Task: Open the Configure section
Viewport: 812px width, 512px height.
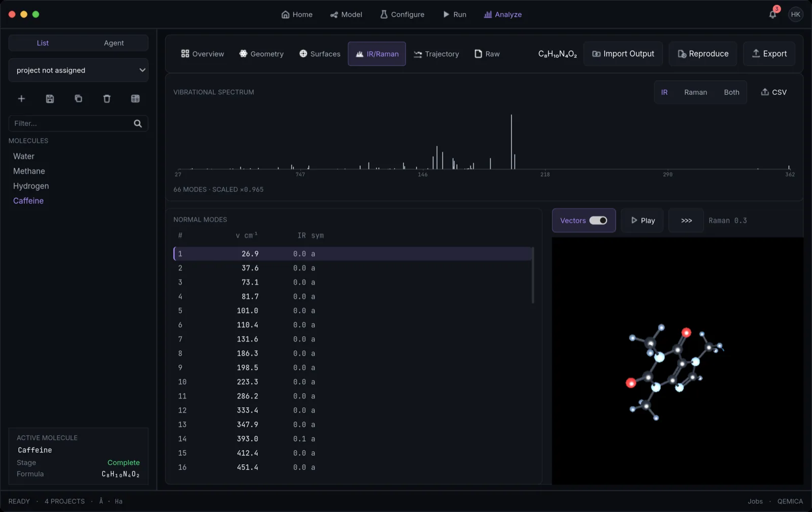Action: coord(402,14)
